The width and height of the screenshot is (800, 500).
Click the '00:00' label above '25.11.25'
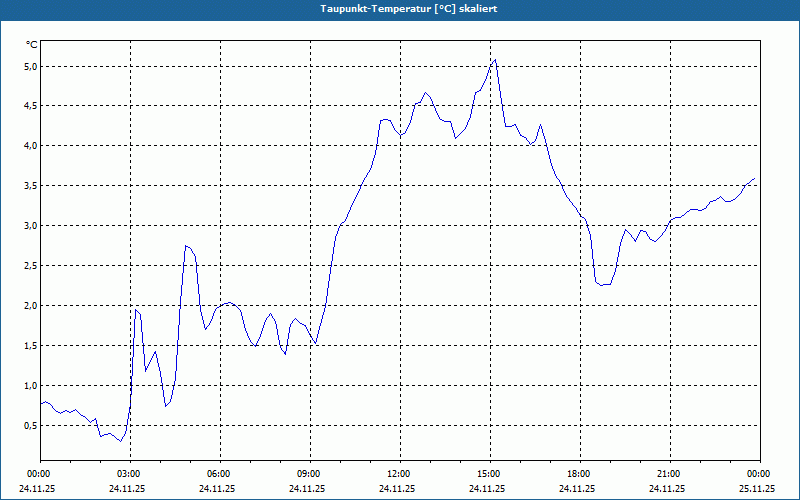pos(760,474)
